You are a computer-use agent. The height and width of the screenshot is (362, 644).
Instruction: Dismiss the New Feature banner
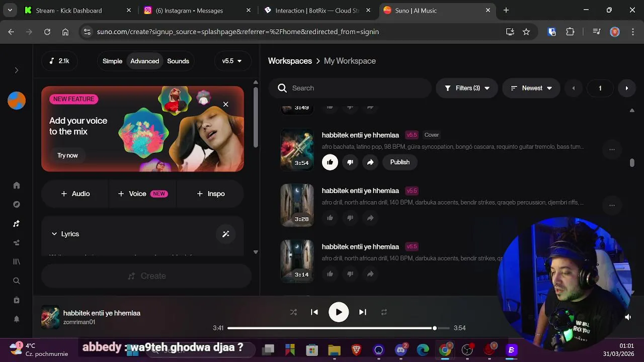pos(225,104)
